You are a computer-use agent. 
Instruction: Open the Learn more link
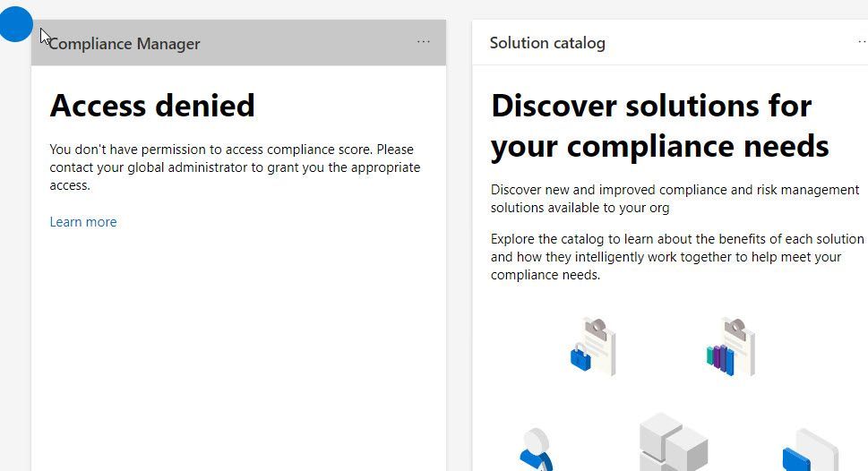tap(83, 222)
